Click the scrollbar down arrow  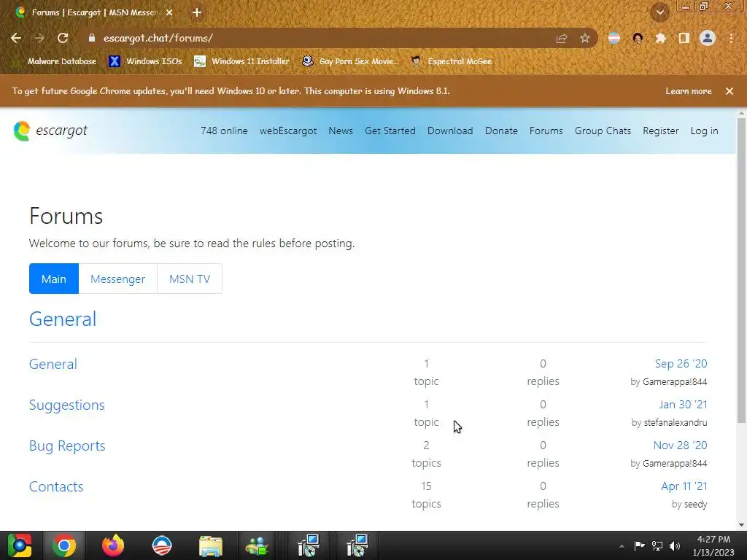pyautogui.click(x=741, y=525)
